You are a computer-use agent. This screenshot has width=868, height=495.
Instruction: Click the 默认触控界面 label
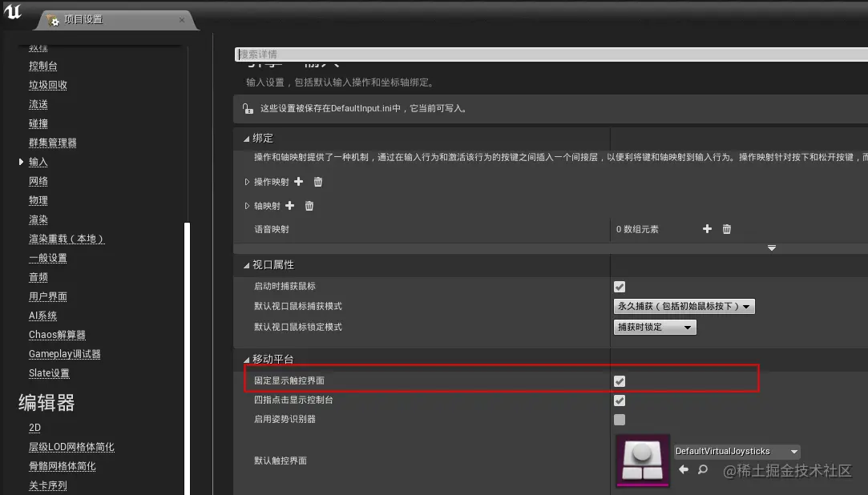280,460
